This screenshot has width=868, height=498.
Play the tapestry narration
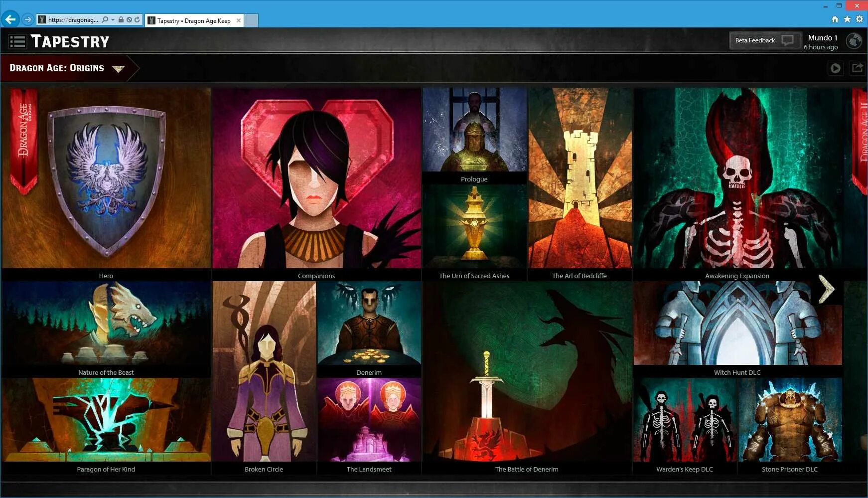[x=836, y=68]
